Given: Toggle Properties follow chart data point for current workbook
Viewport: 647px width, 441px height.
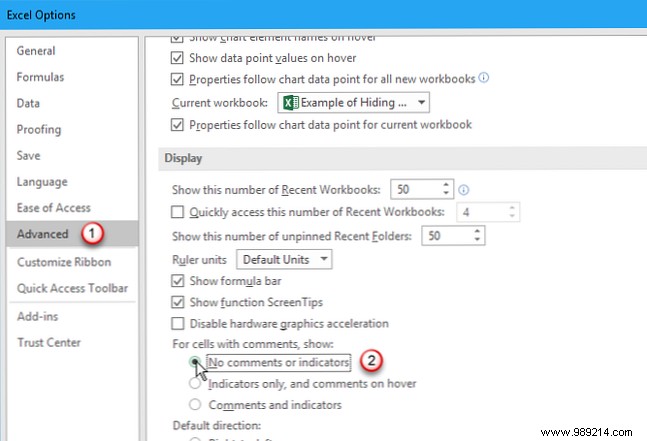Looking at the screenshot, I should point(177,125).
